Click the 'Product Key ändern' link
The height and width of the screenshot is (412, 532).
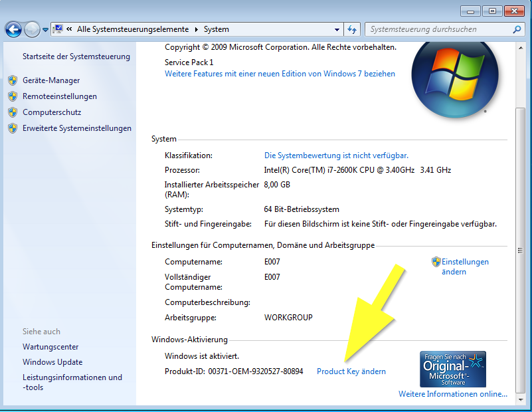[x=351, y=371]
